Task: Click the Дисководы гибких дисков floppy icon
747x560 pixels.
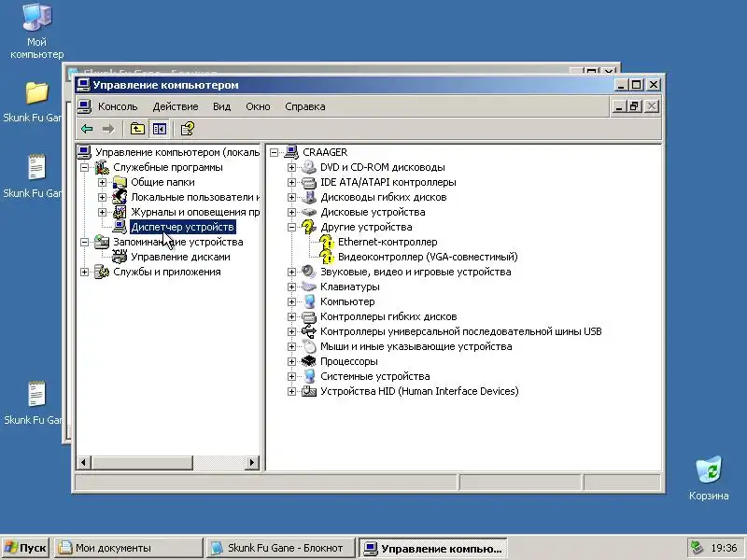Action: click(x=309, y=197)
